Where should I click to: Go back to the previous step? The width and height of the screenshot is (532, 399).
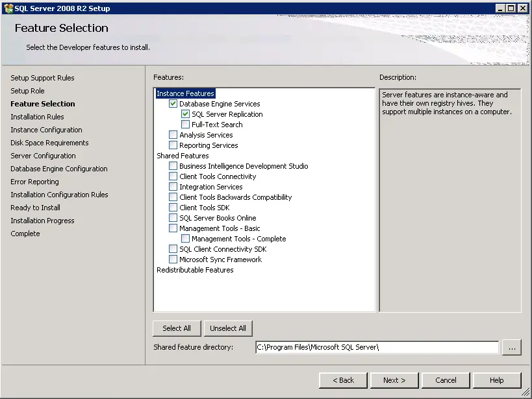pyautogui.click(x=343, y=380)
